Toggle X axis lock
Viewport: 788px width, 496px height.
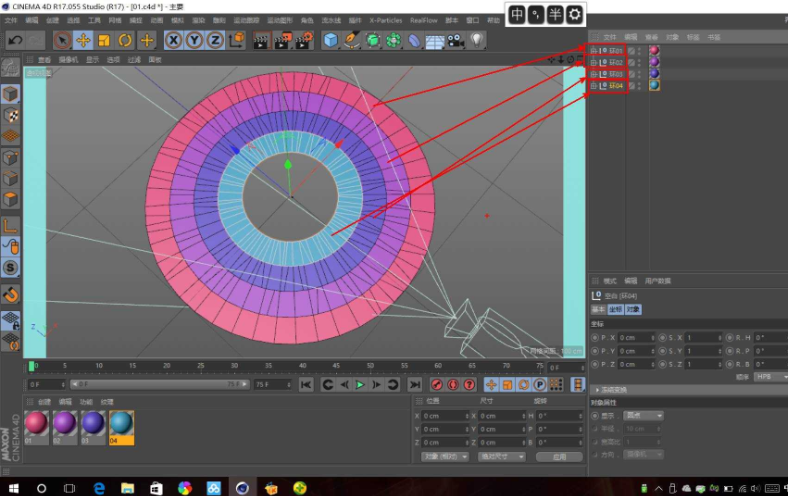coord(173,40)
